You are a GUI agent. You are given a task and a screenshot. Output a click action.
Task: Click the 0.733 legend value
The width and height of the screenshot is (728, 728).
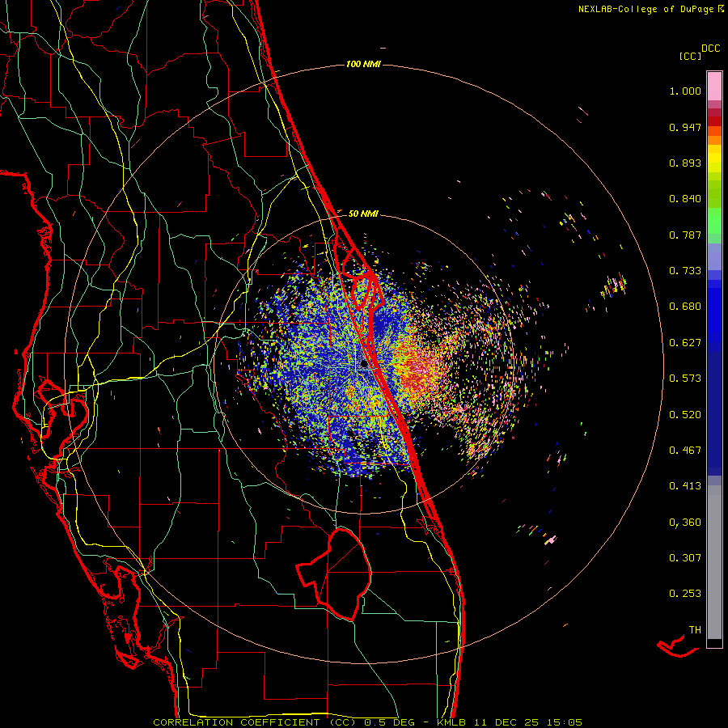(x=685, y=271)
